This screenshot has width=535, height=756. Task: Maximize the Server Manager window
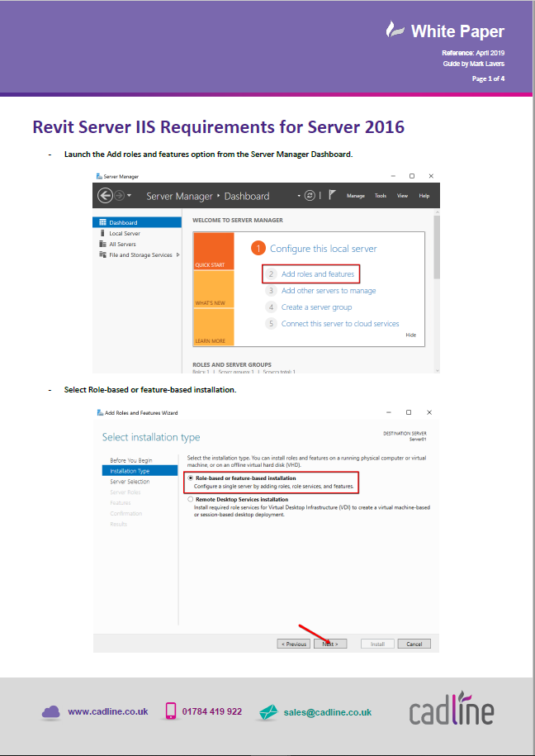click(x=412, y=176)
